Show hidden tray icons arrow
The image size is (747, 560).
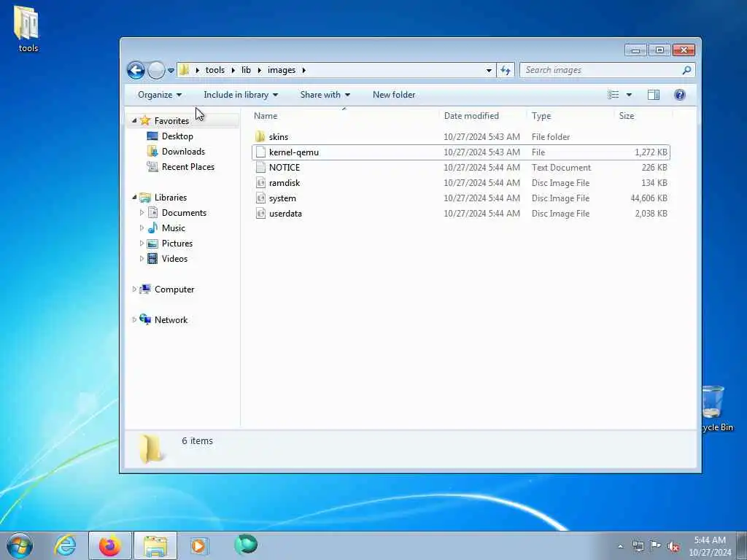tap(620, 546)
